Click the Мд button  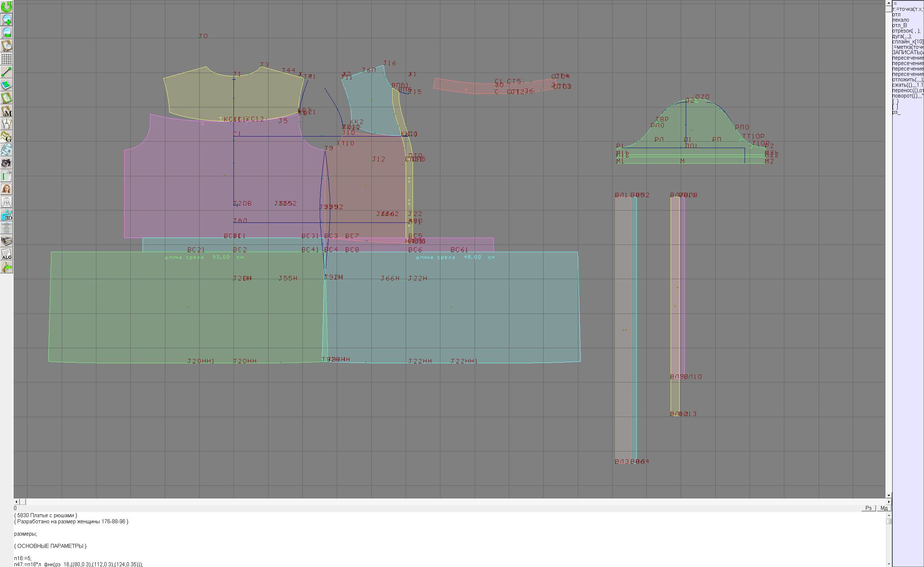pyautogui.click(x=884, y=508)
